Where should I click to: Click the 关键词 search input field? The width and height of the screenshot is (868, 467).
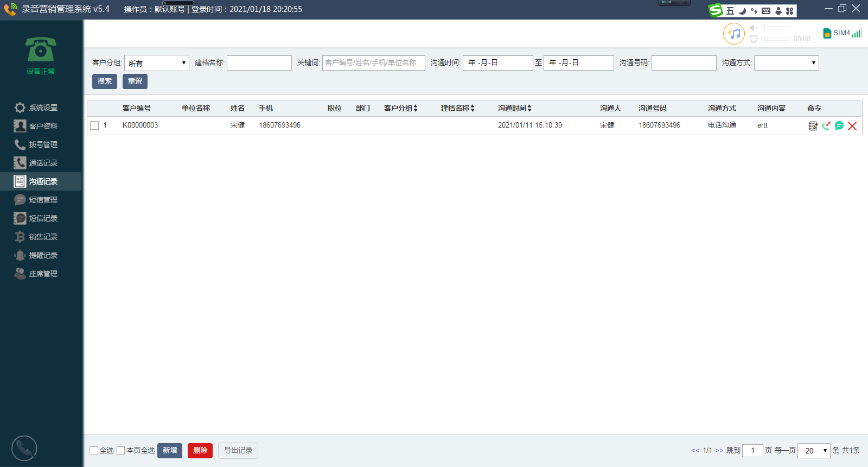point(373,63)
